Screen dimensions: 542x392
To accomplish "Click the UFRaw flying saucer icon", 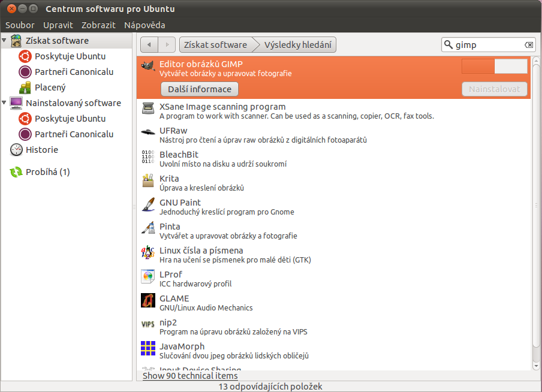I will (x=148, y=132).
